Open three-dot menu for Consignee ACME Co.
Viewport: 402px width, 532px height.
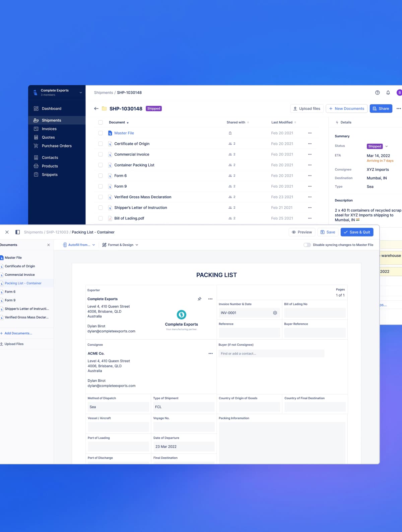pyautogui.click(x=210, y=353)
